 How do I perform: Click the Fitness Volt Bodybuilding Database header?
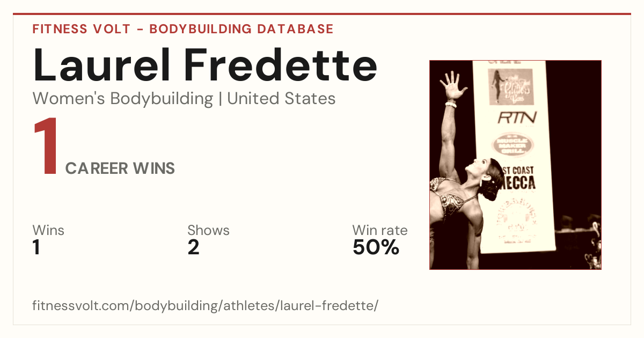click(x=183, y=29)
